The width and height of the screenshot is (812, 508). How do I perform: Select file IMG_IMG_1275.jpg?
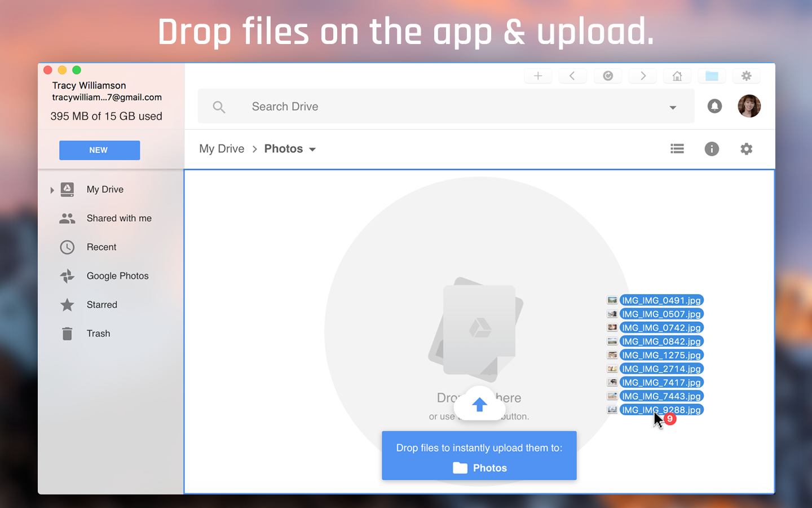[661, 355]
